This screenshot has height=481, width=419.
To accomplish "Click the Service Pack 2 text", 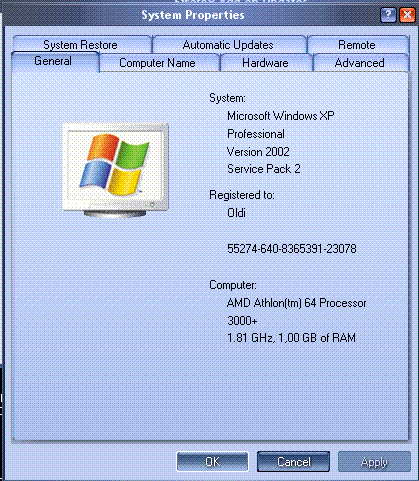I will (264, 169).
